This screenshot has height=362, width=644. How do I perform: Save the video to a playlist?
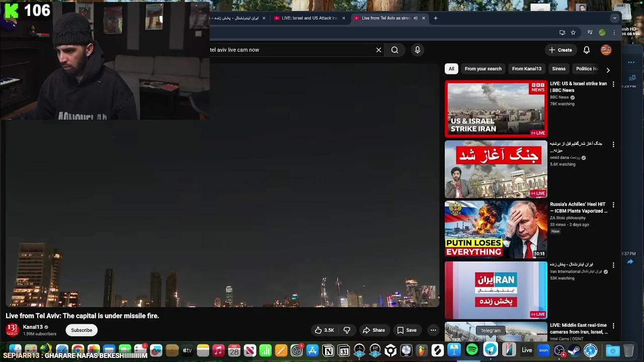click(407, 330)
